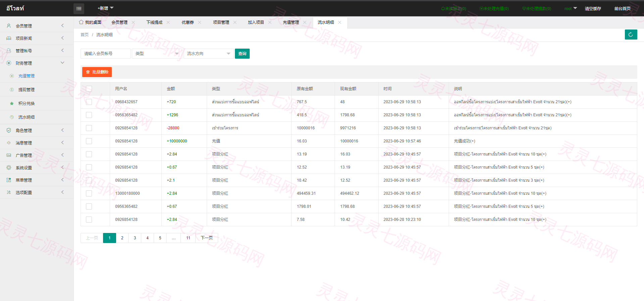
Task: Click the 查询 search button
Action: click(x=242, y=54)
